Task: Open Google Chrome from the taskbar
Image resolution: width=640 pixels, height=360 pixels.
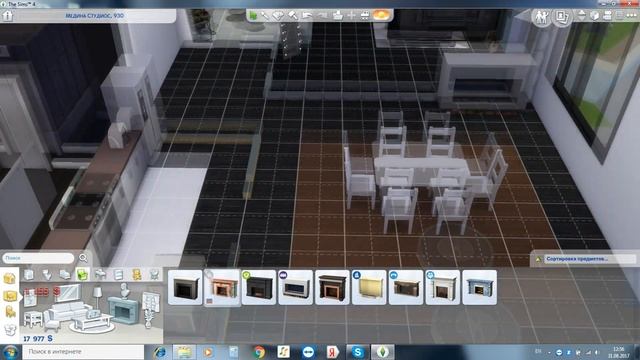Action: [x=259, y=352]
